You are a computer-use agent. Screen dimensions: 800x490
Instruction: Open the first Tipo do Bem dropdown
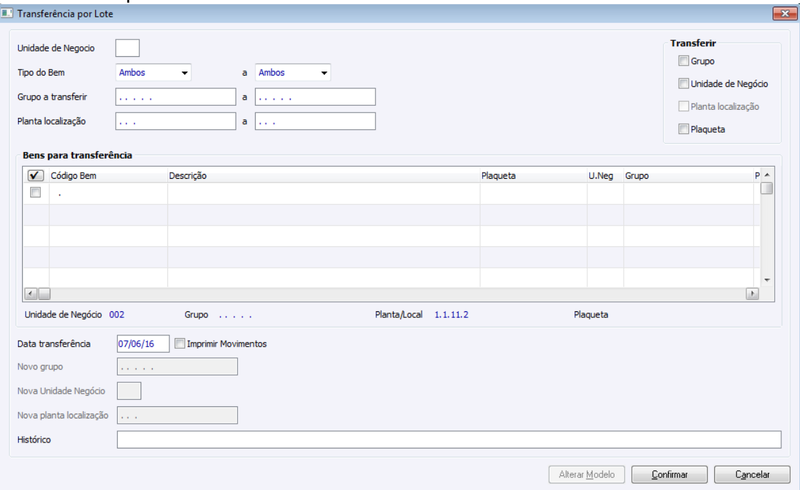tap(154, 72)
